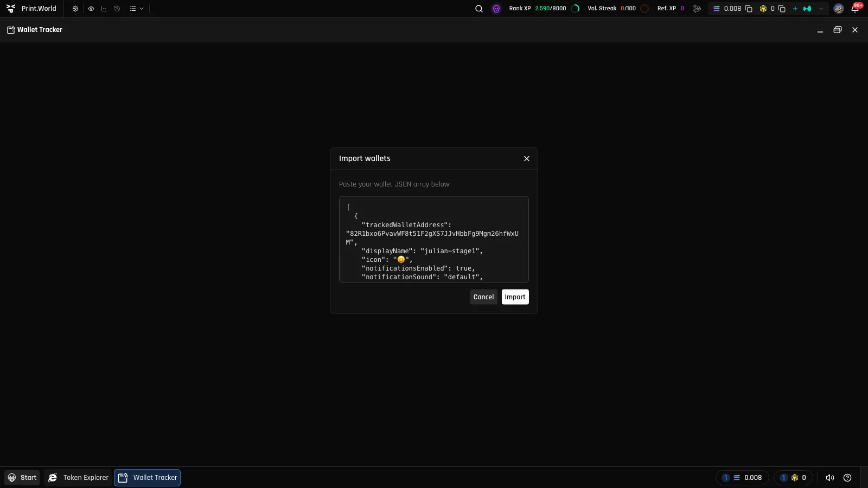The image size is (868, 488).
Task: Copy the BNB wallet address icon
Action: pos(782,9)
